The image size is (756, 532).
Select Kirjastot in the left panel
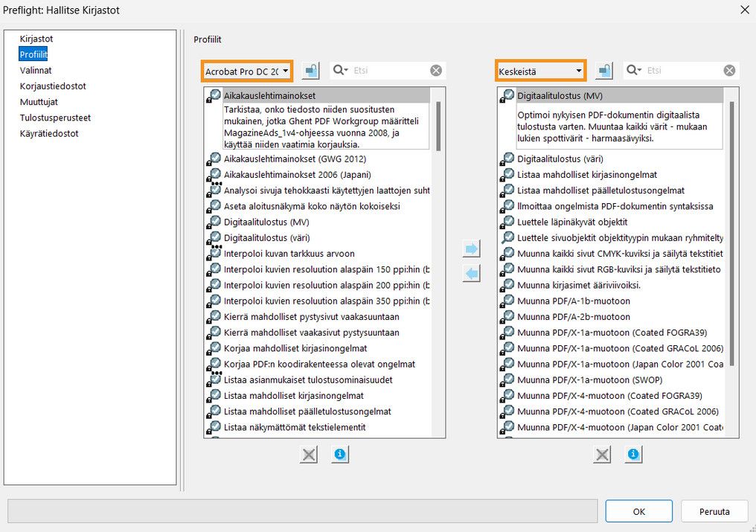(x=36, y=39)
